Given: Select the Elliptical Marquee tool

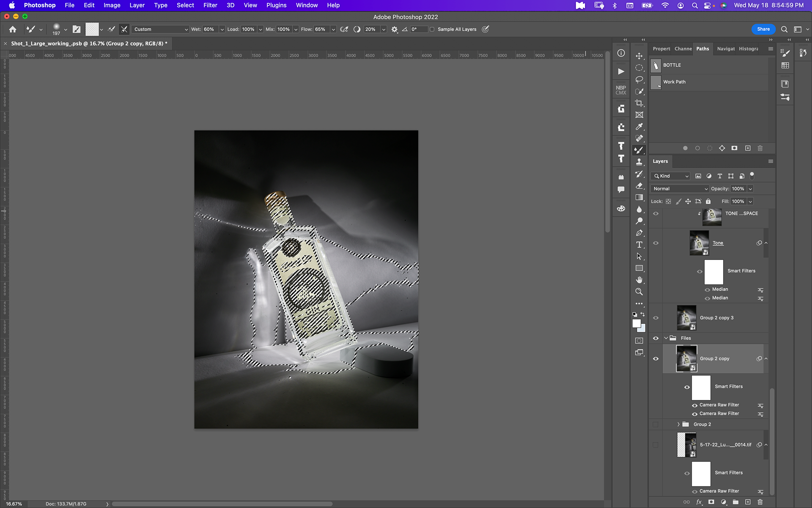Looking at the screenshot, I should tap(639, 68).
